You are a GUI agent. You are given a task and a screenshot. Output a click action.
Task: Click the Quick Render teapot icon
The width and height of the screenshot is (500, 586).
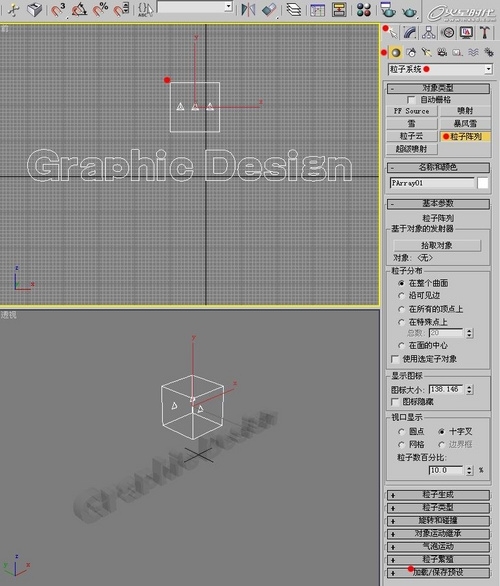(x=409, y=11)
